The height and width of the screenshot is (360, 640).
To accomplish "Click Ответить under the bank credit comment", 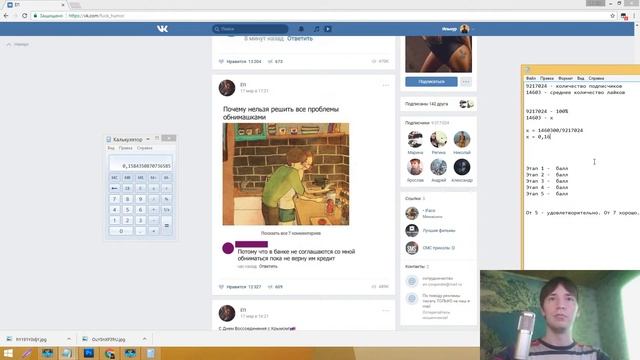I will tap(268, 266).
